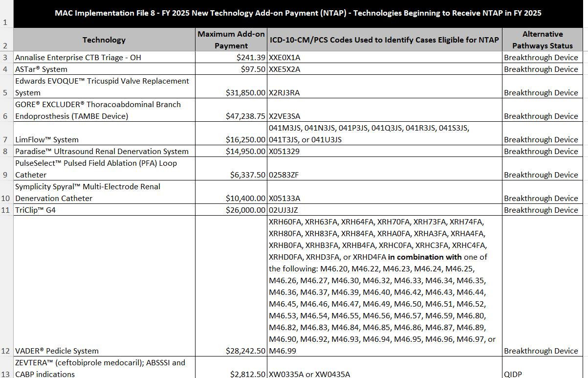Select the PulseSelect Pulsed Field Ablation cell
The image size is (588, 378).
point(104,169)
